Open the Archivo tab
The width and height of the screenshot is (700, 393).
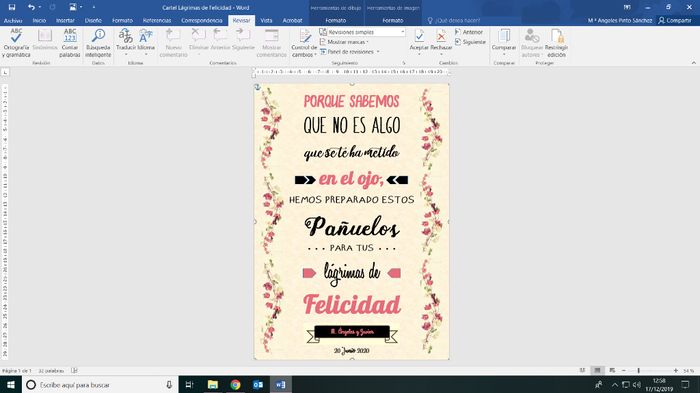click(13, 21)
